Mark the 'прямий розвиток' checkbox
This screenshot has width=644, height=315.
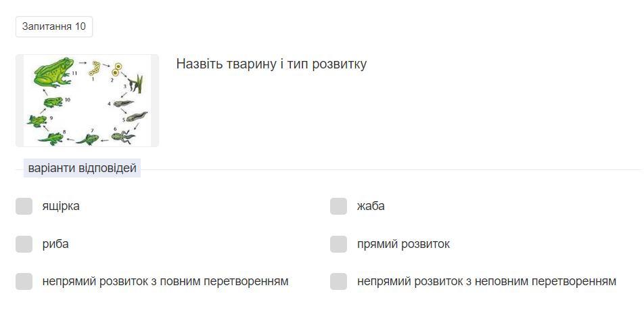(338, 244)
